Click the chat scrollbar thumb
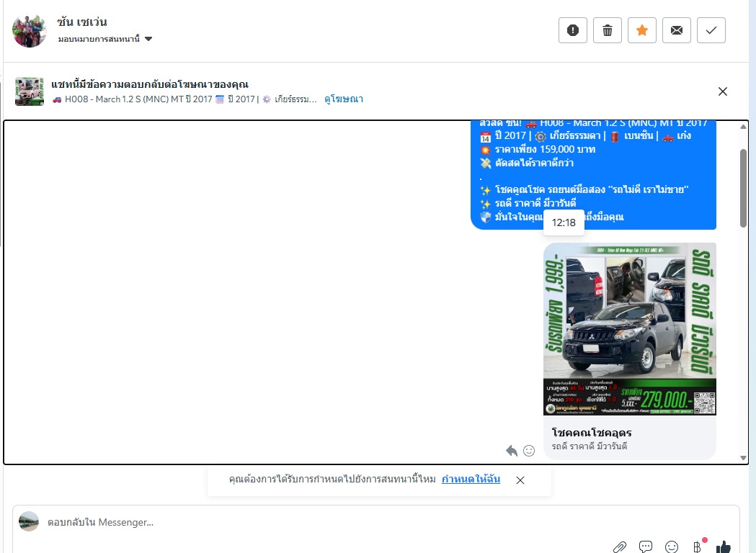This screenshot has height=553, width=756. click(743, 188)
